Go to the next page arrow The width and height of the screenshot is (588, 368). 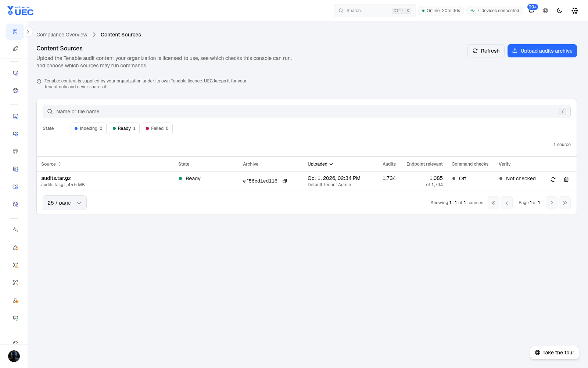pyautogui.click(x=552, y=203)
